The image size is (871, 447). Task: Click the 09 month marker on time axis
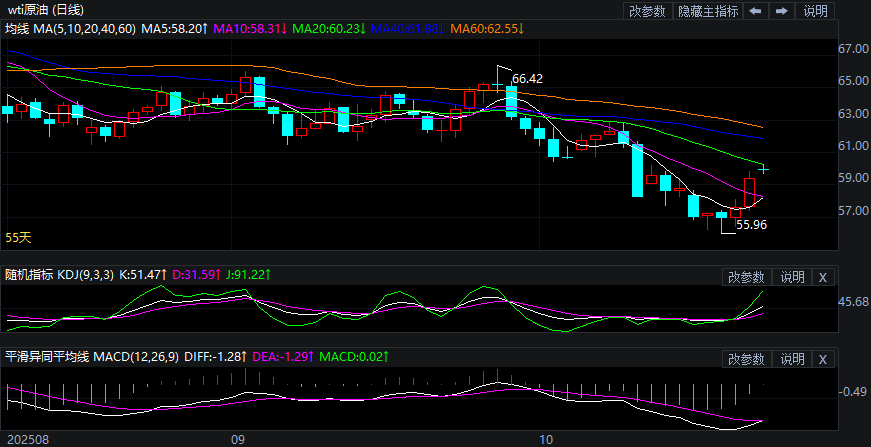tap(237, 439)
